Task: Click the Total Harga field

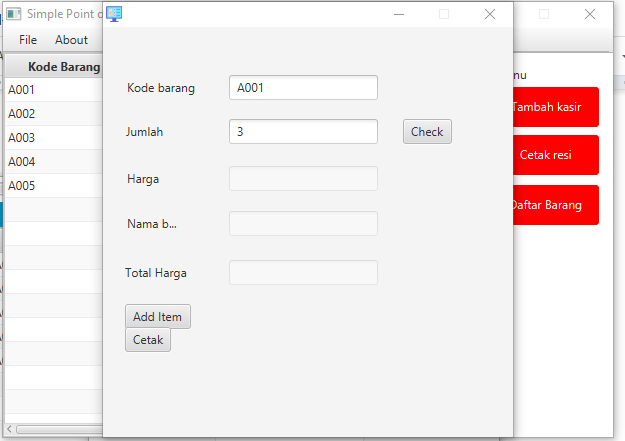Action: [x=303, y=273]
